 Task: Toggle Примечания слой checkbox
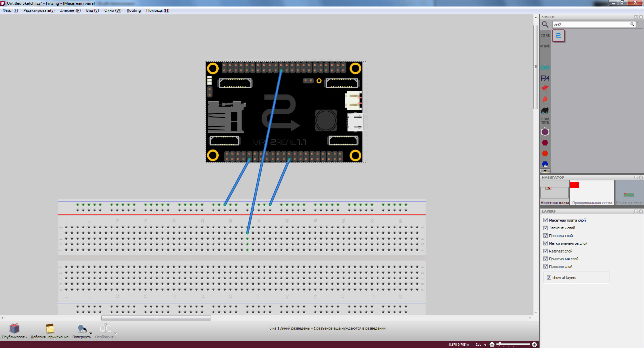pos(545,259)
